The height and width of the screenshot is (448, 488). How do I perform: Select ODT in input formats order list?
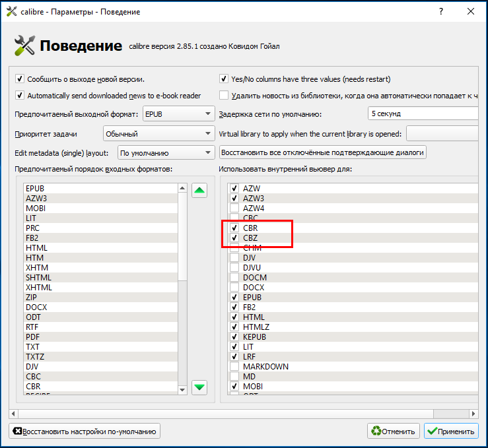100,317
